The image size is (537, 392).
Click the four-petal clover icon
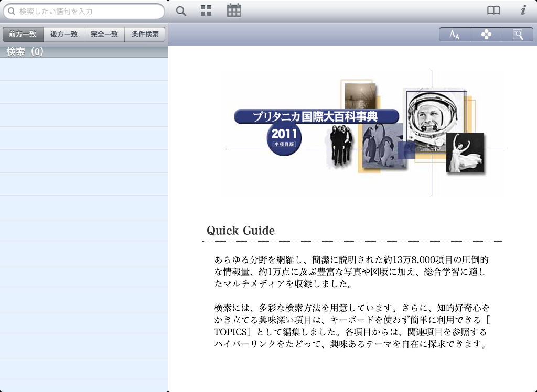click(486, 35)
